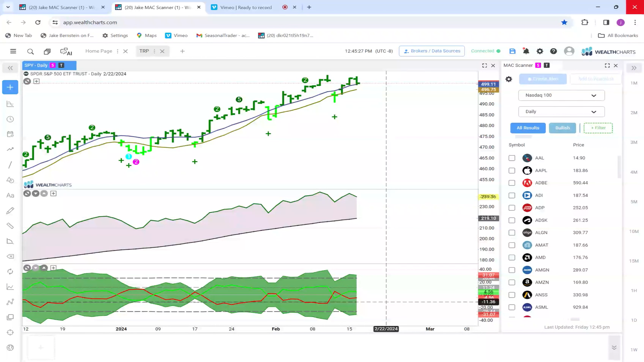Open MAC Scanner settings gear
This screenshot has height=362, width=644.
[509, 79]
